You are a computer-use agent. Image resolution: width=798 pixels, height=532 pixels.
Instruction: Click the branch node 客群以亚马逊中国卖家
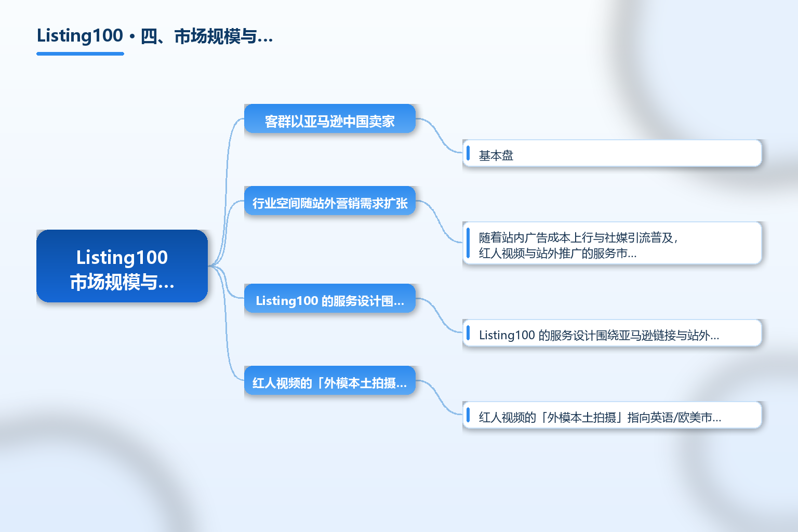pos(330,118)
